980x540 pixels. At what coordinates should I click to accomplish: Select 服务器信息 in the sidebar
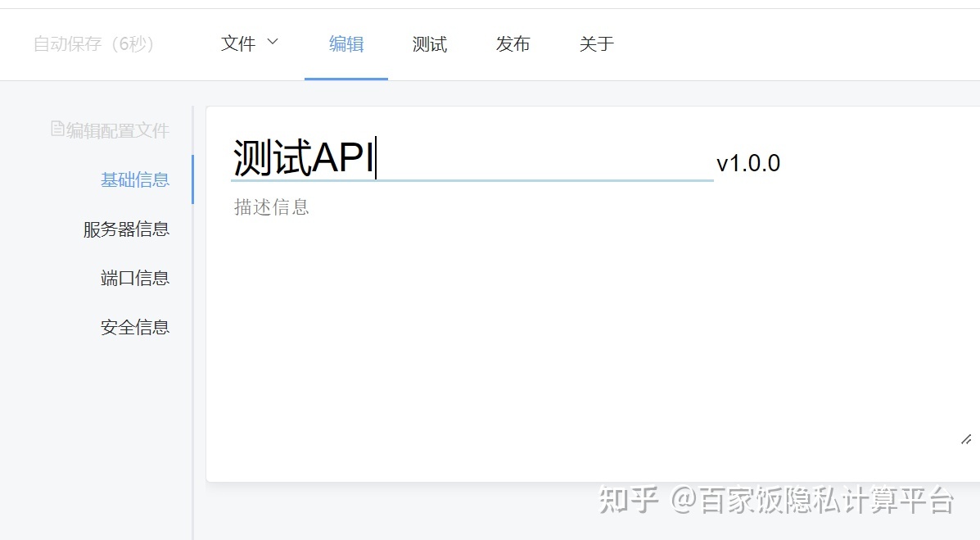(x=126, y=229)
